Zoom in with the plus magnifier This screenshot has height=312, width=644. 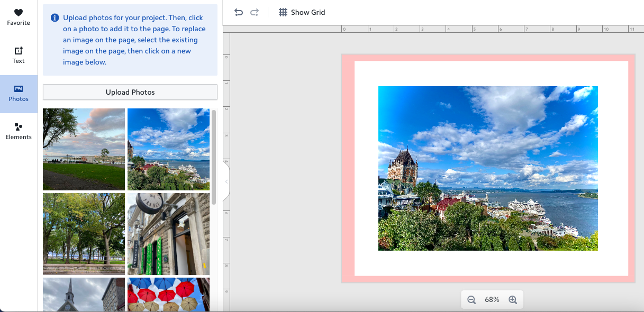click(512, 300)
